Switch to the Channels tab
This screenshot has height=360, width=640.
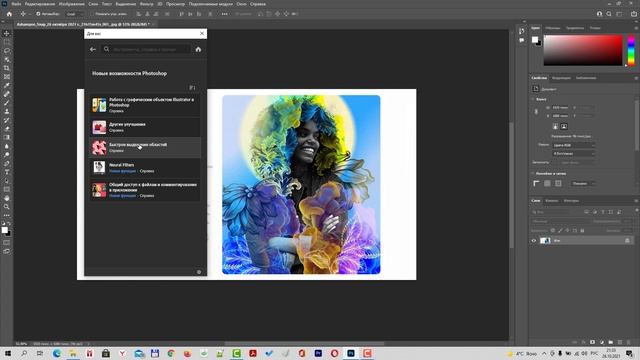click(x=551, y=201)
